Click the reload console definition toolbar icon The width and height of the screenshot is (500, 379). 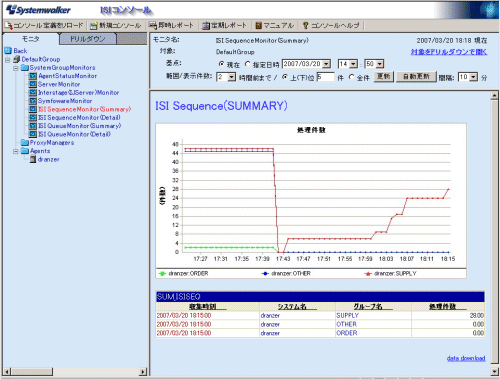(x=9, y=26)
